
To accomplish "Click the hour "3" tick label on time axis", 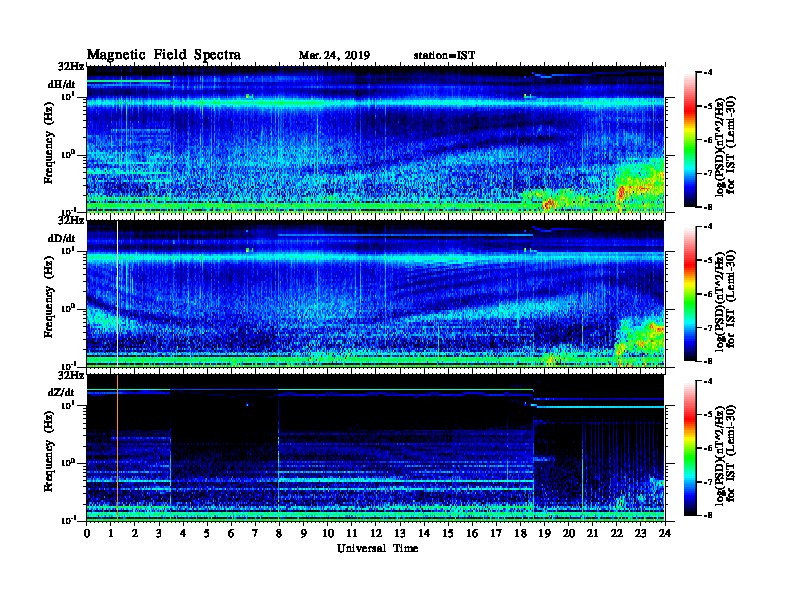I will click(x=159, y=533).
